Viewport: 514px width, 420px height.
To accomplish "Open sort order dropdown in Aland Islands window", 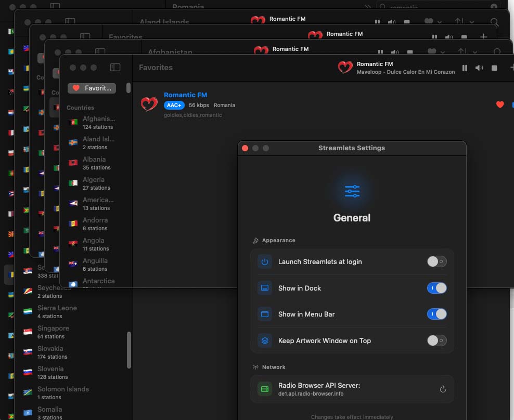I will 464,22.
